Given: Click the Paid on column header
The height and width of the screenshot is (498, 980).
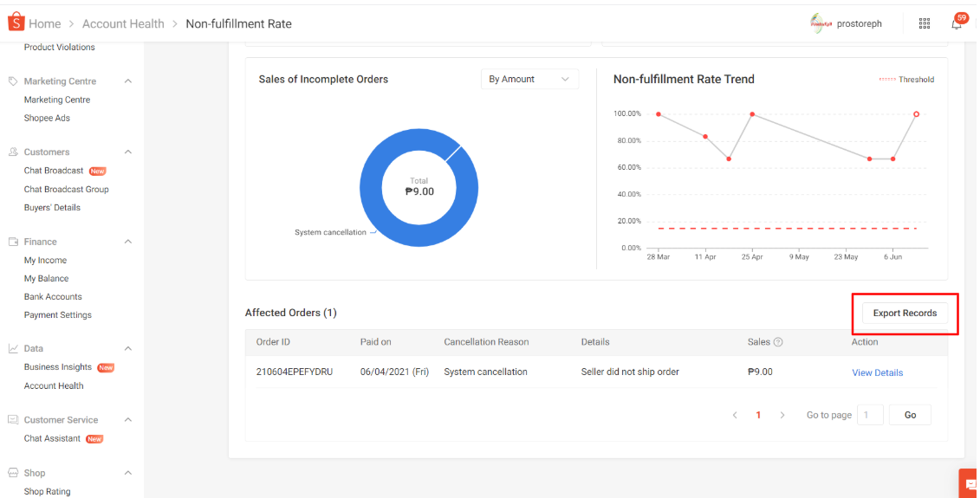Looking at the screenshot, I should [376, 342].
